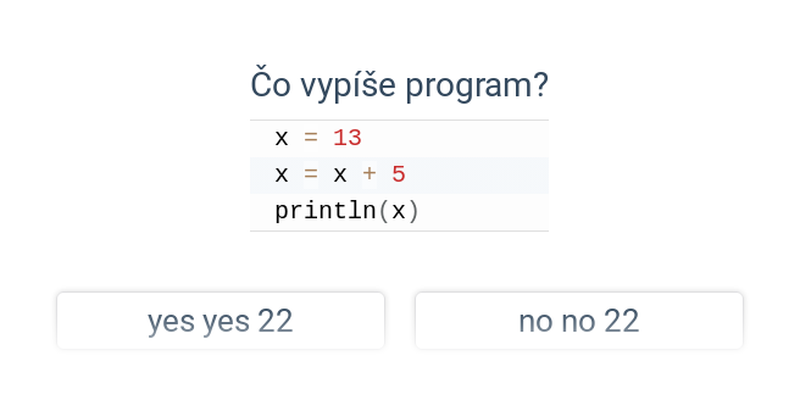Click the red number 5 in the code
Image resolution: width=800 pixels, height=400 pixels.
point(398,175)
